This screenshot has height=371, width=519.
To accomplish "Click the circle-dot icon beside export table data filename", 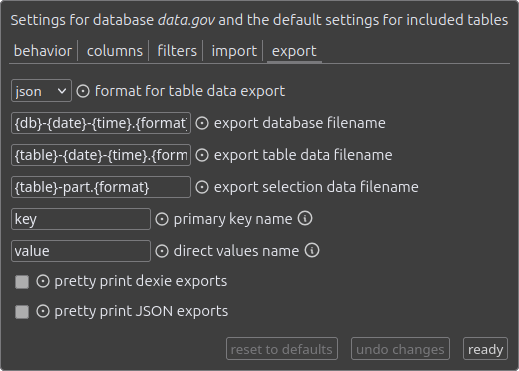I will click(x=202, y=155).
